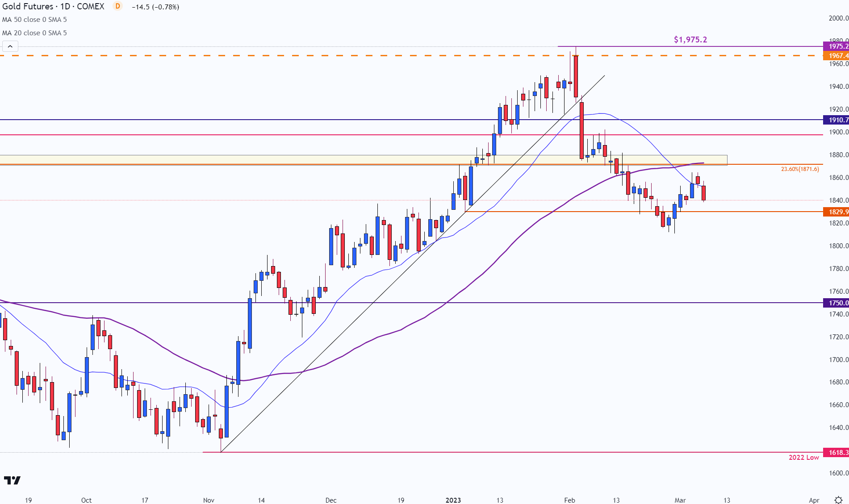Click the pink 1618.3 price axis label
This screenshot has height=504, width=849.
[x=836, y=453]
